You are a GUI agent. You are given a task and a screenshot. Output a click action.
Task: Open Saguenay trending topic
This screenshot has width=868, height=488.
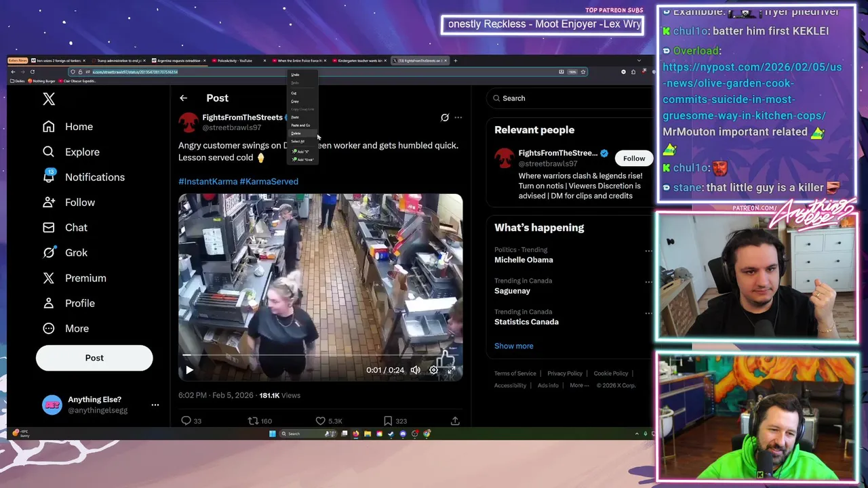(512, 291)
